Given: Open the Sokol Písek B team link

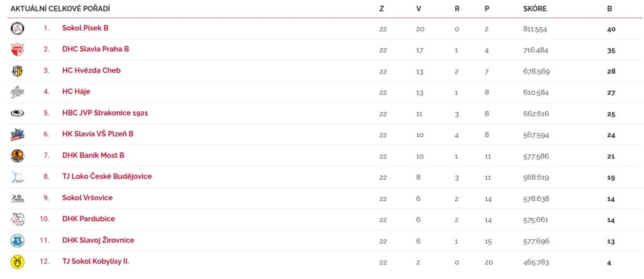Looking at the screenshot, I should click(x=85, y=28).
